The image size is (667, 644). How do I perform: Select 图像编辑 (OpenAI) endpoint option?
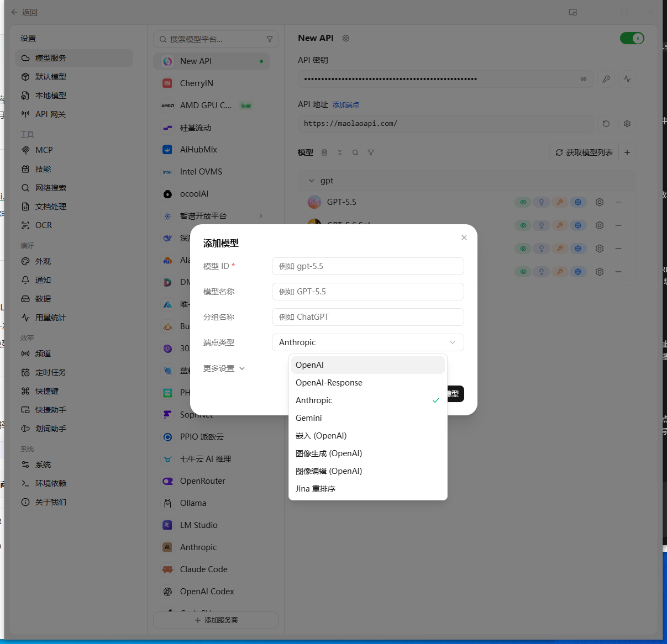click(368, 471)
